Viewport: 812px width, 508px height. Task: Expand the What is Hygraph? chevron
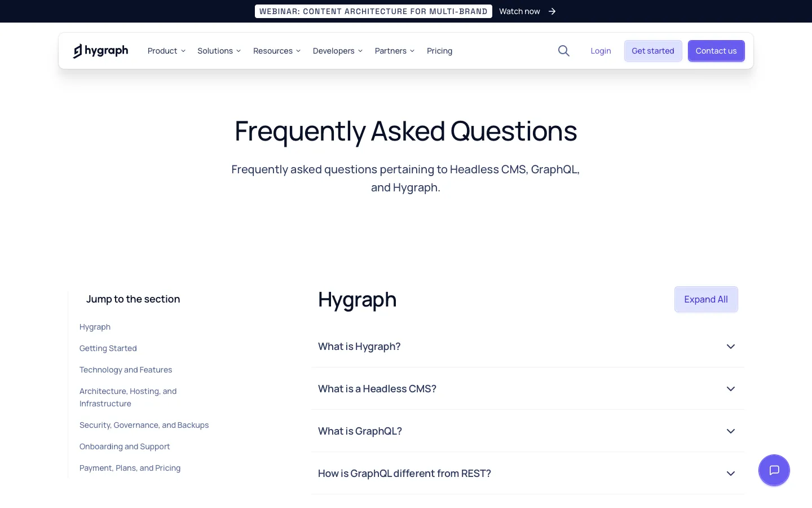point(731,347)
